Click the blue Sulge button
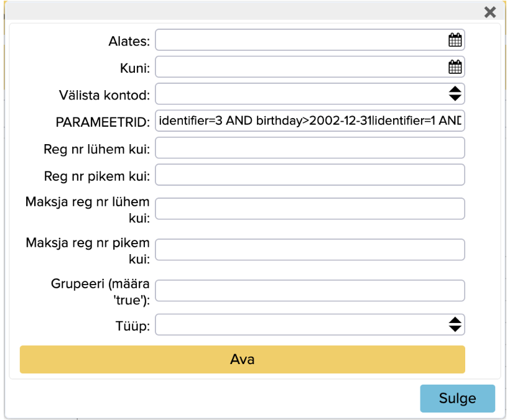This screenshot has width=510, height=420. coord(457,398)
